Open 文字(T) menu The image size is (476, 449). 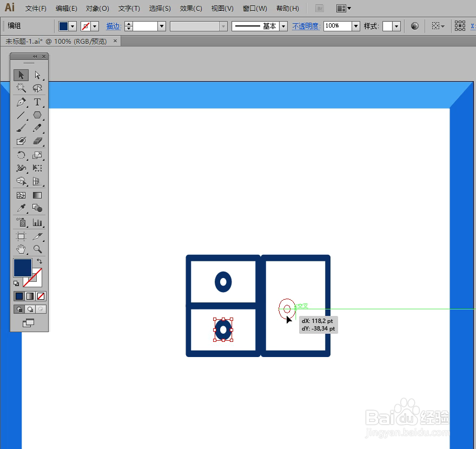coord(129,9)
